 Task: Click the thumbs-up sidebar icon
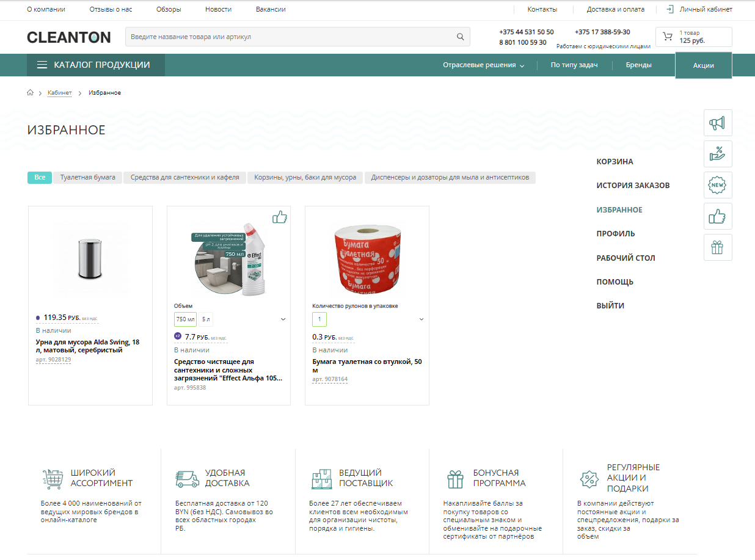[x=717, y=216]
